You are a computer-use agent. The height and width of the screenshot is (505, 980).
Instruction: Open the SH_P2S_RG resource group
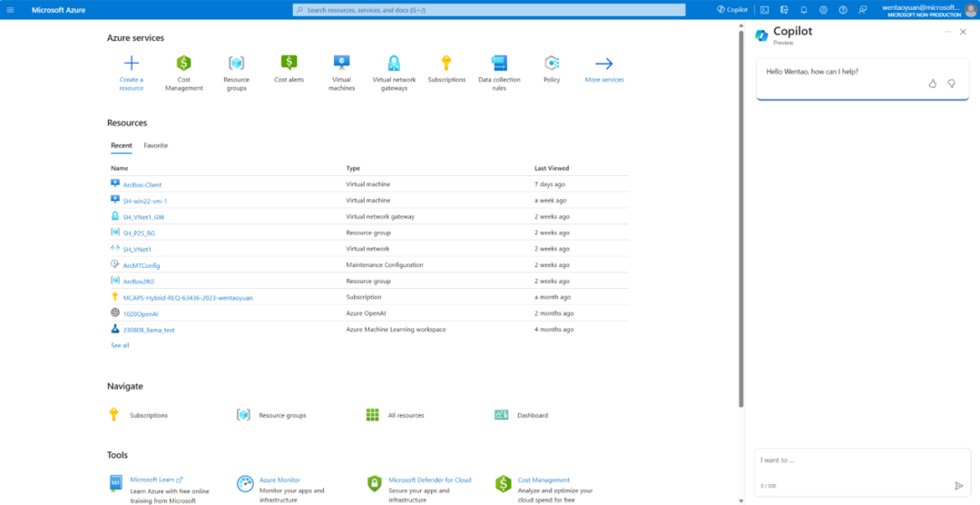click(x=139, y=233)
